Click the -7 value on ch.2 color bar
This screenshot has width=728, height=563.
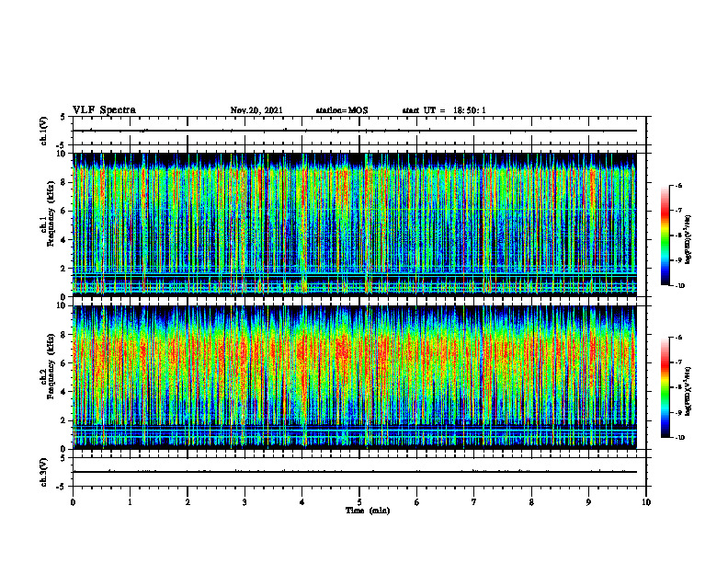coord(678,362)
